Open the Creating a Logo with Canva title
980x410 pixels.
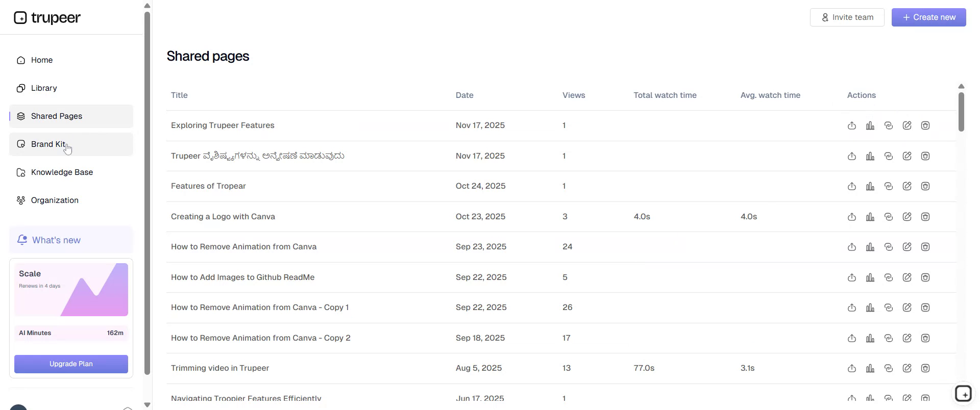tap(223, 217)
